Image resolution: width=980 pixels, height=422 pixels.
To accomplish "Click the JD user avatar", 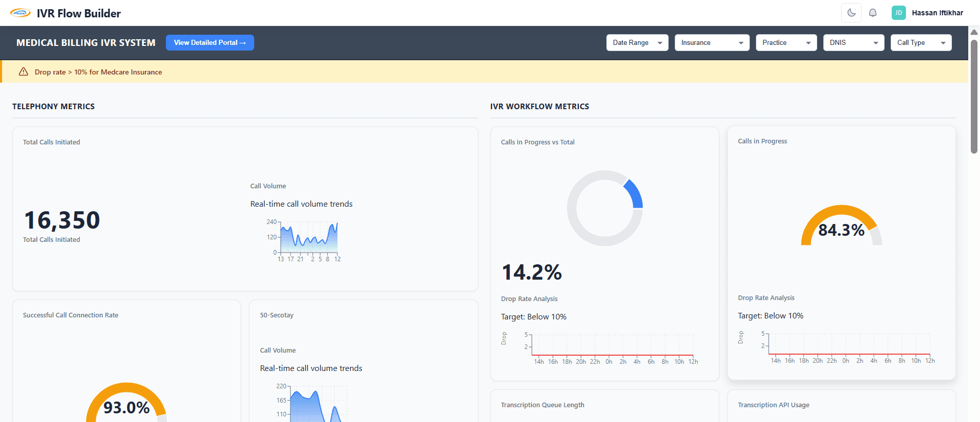I will pyautogui.click(x=898, y=13).
